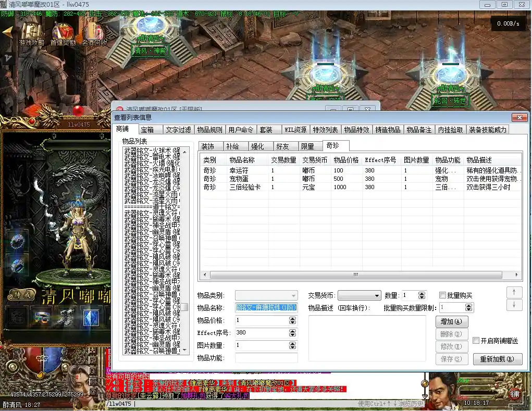Viewport: 532px width, 411px height.
Task: Open the 物品类别 dropdown
Action: [x=266, y=295]
